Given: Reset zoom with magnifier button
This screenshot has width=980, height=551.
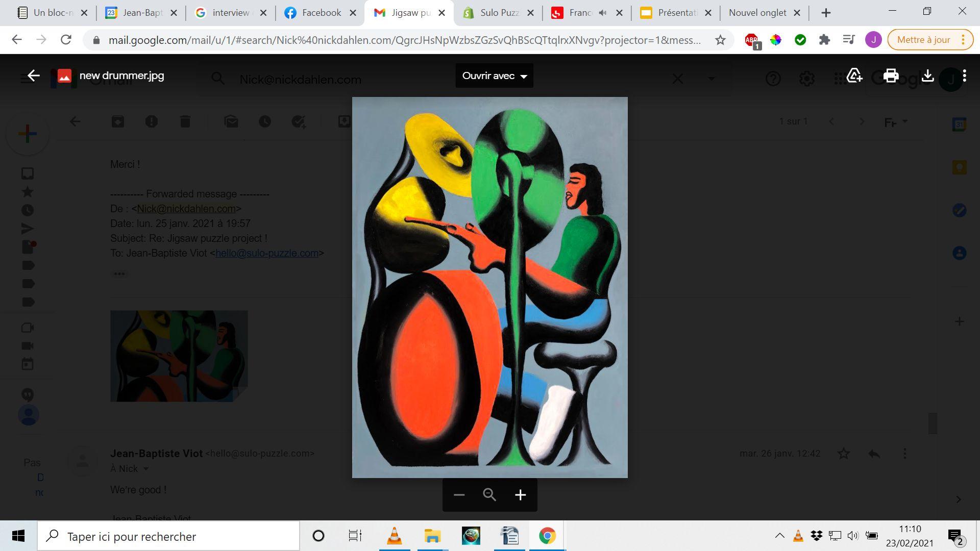Looking at the screenshot, I should pyautogui.click(x=489, y=495).
